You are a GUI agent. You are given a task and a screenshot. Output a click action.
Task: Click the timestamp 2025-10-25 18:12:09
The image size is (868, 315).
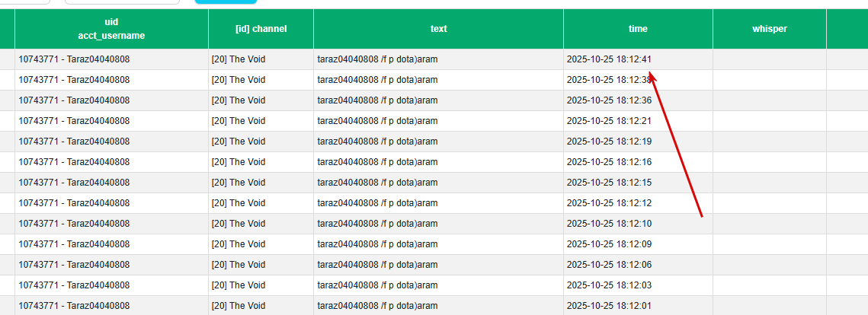coord(609,244)
